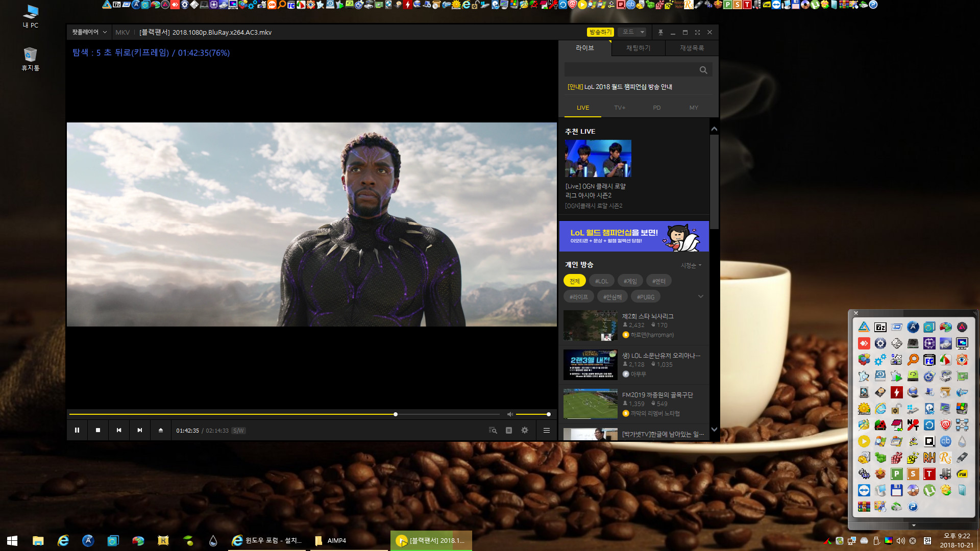Select the #라이프 filter tag
The width and height of the screenshot is (980, 551).
tap(579, 297)
